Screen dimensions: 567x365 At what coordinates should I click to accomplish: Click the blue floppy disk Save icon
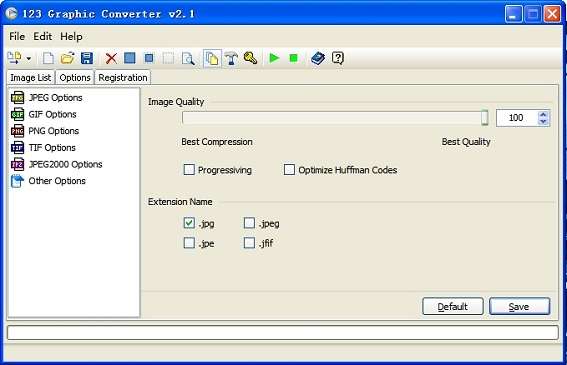point(87,58)
